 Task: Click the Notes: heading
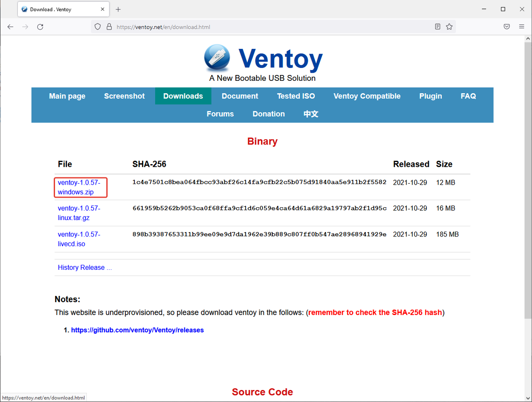click(x=67, y=300)
